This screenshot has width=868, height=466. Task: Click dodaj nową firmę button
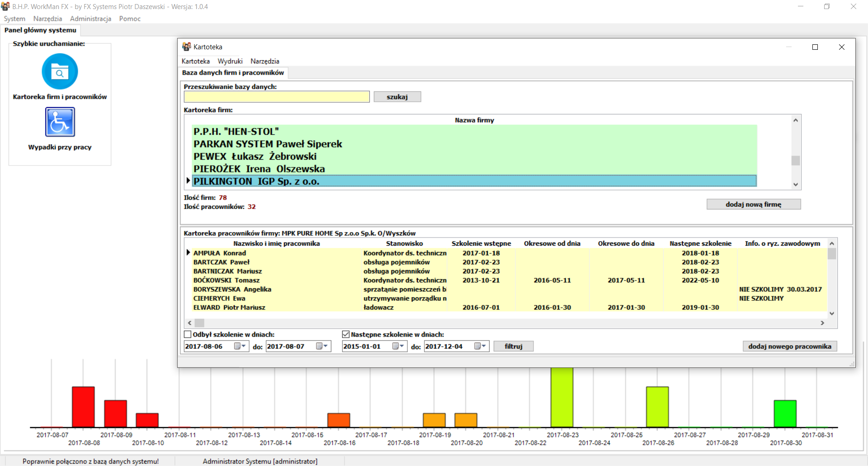pos(754,204)
